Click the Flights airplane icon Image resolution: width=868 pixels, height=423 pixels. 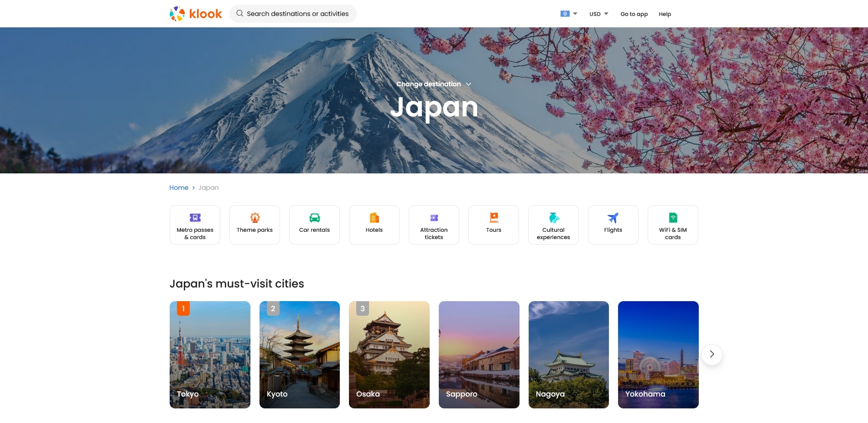pos(613,218)
